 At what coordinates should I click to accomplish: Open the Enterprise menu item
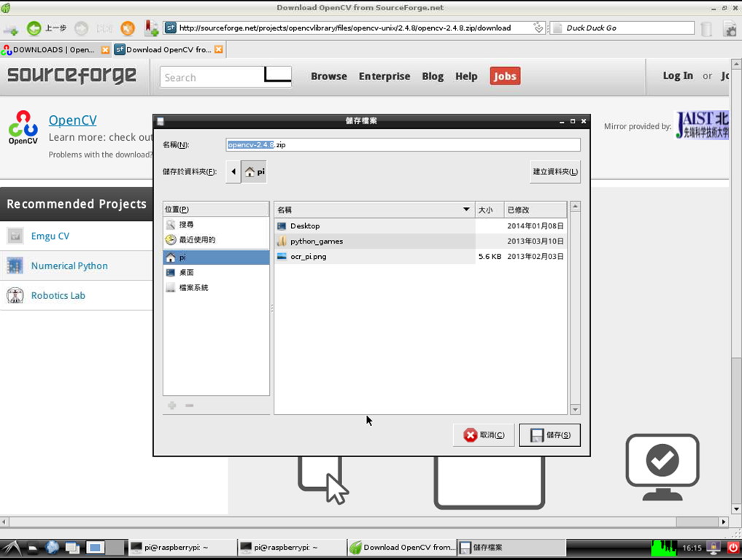384,76
